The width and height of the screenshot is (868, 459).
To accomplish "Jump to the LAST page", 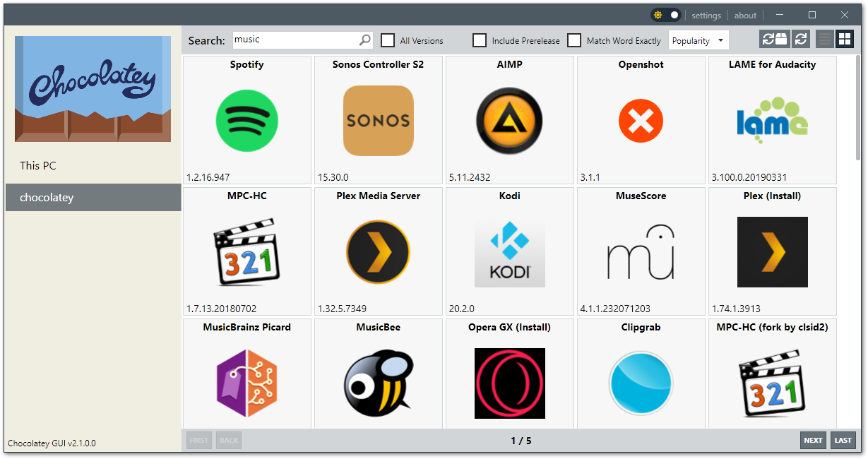I will click(x=843, y=440).
